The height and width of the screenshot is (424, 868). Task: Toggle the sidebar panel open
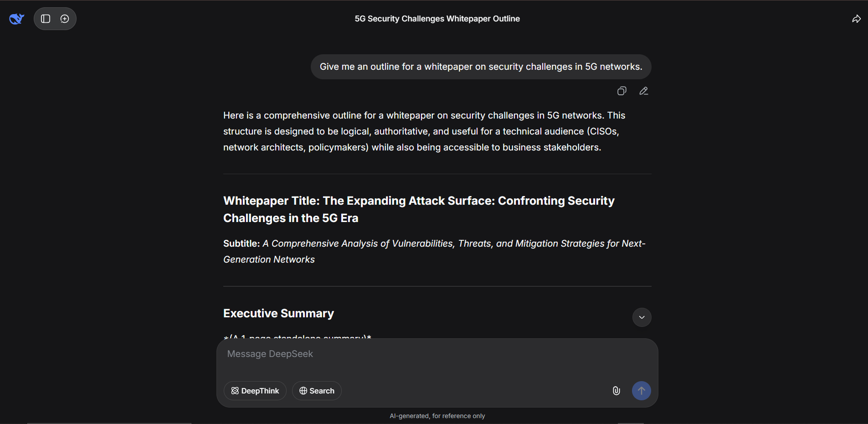coord(46,19)
